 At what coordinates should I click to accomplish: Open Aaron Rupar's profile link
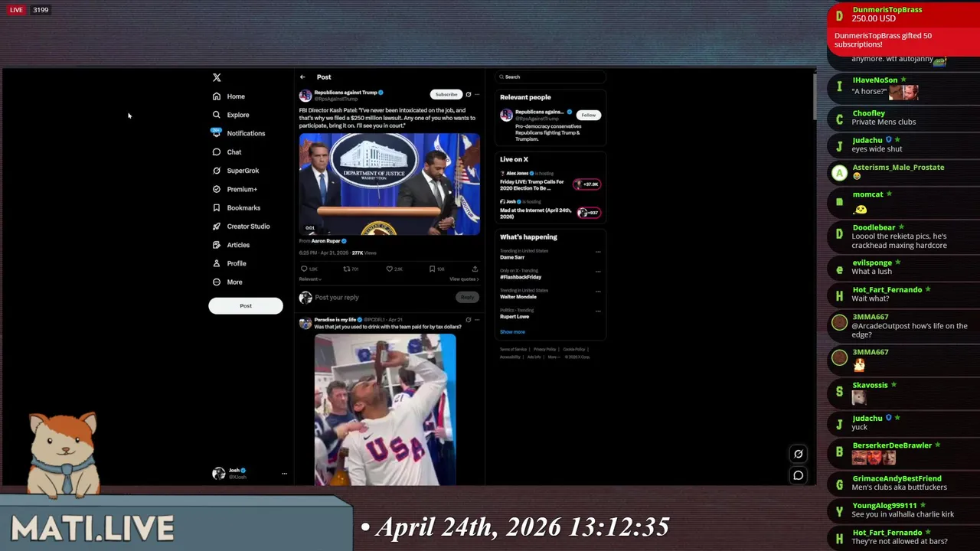pos(325,241)
